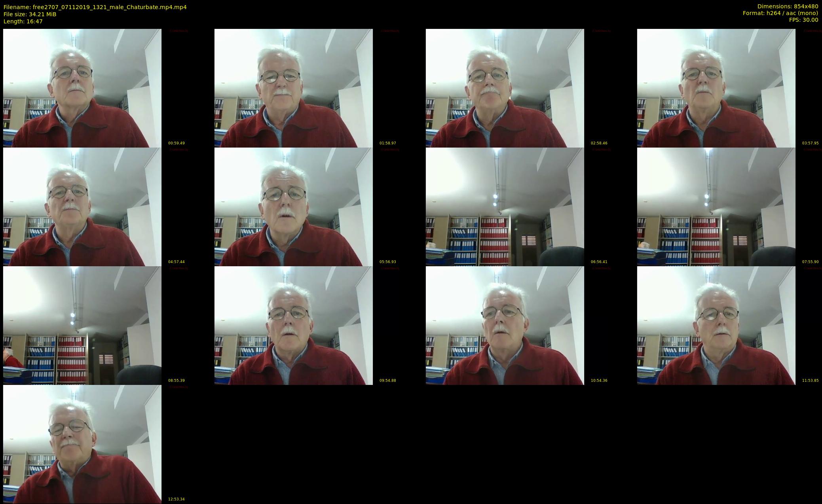The height and width of the screenshot is (504, 822).
Task: Open the thumbnail at 09:54.88
Action: point(294,325)
